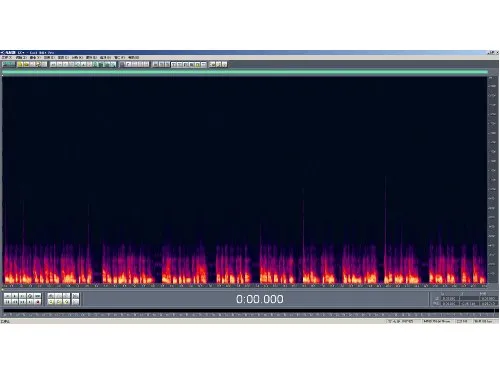The image size is (500, 375).
Task: Click the selection Begin time field
Action: 450,298
